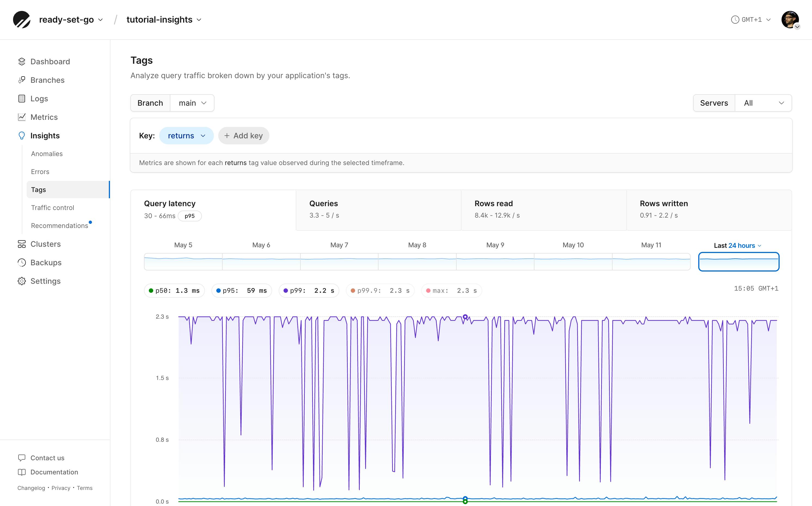Switch to the Rows written tab
This screenshot has height=506, width=812.
[x=709, y=210]
